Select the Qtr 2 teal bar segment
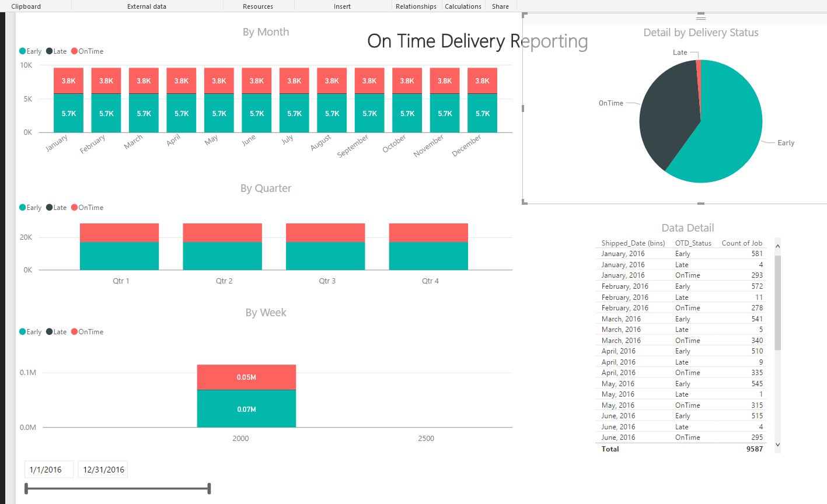 pos(222,256)
